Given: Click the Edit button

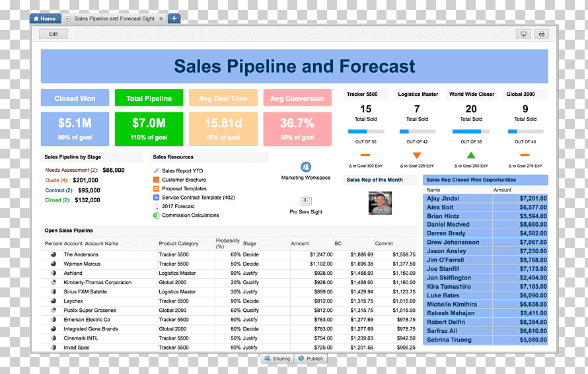Looking at the screenshot, I should coord(54,34).
